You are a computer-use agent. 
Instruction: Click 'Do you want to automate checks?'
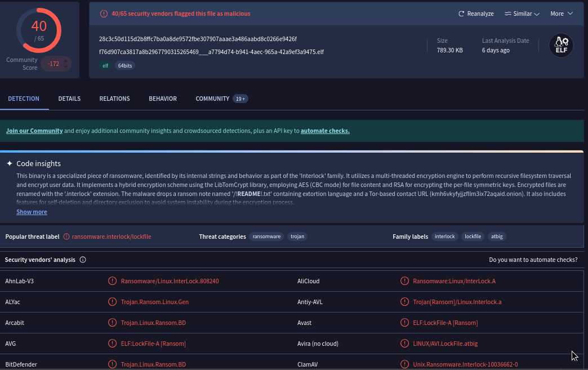533,260
